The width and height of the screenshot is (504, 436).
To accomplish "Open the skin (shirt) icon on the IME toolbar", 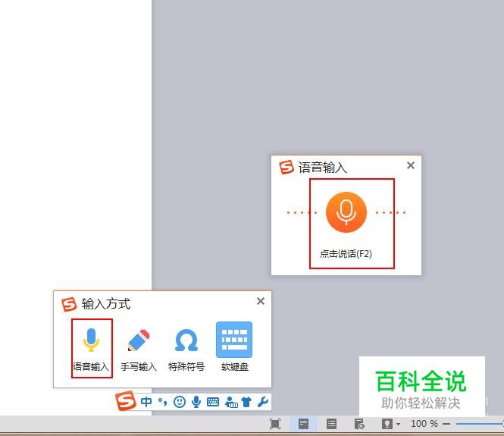I will (246, 402).
